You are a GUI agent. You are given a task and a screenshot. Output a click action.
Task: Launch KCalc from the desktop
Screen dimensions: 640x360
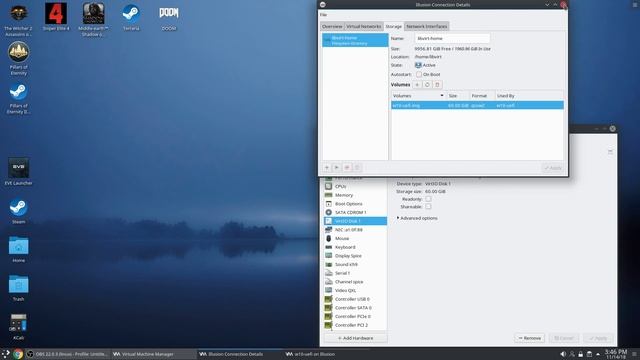click(18, 327)
